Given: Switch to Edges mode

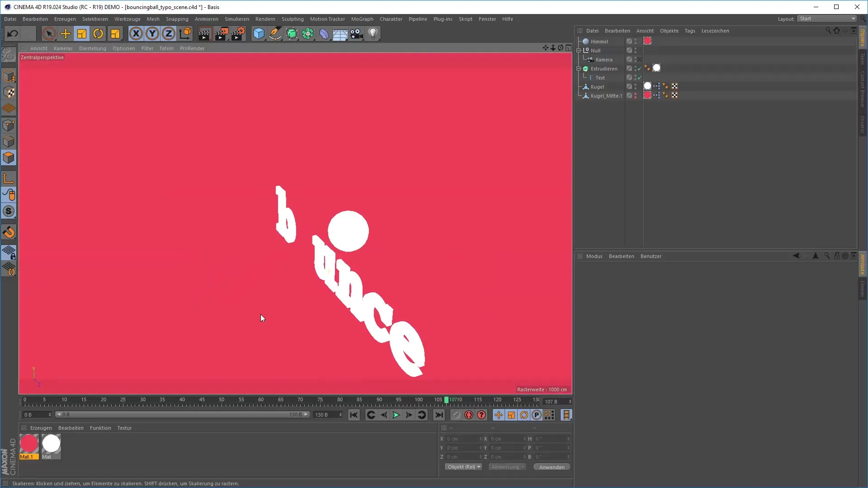Looking at the screenshot, I should pyautogui.click(x=9, y=141).
